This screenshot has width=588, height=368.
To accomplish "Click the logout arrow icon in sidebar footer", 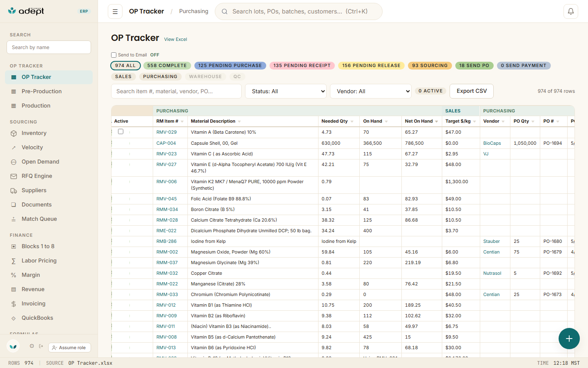I will pyautogui.click(x=41, y=346).
